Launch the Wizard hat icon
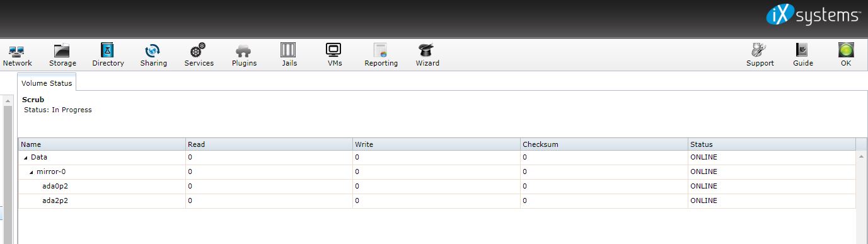The height and width of the screenshot is (244, 868). point(427,51)
